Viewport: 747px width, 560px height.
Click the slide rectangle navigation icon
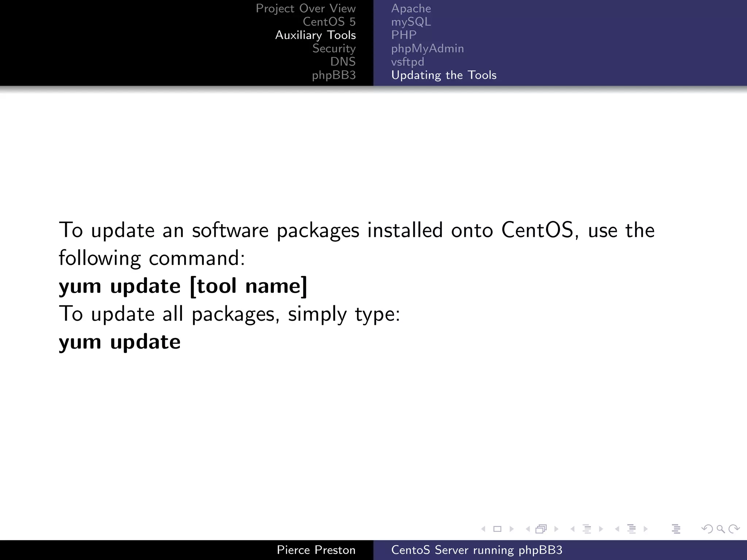click(497, 529)
